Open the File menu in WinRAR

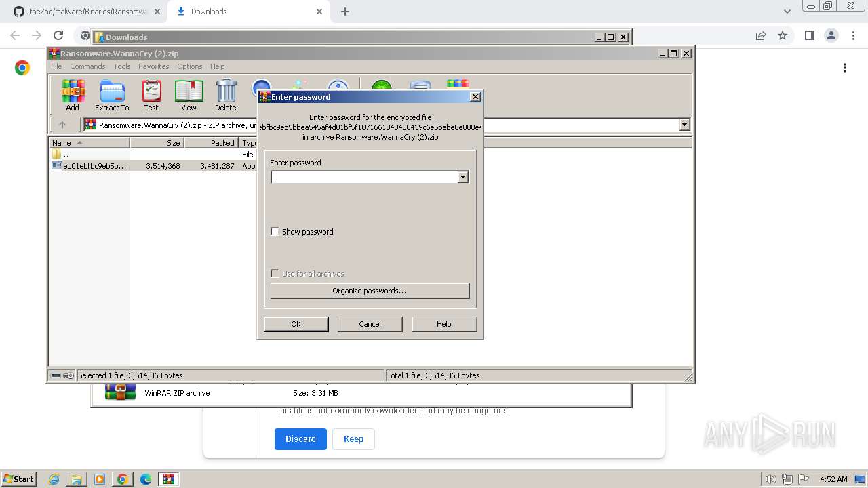[56, 66]
